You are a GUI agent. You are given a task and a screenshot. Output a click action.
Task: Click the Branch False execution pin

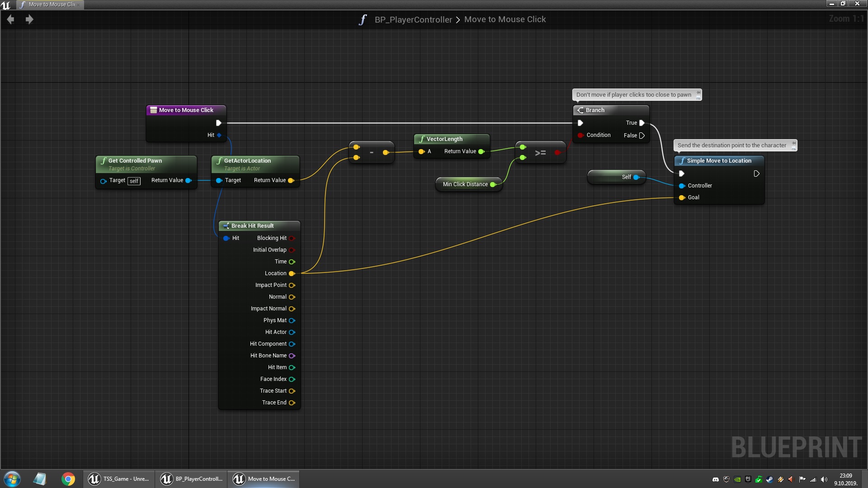pyautogui.click(x=642, y=136)
